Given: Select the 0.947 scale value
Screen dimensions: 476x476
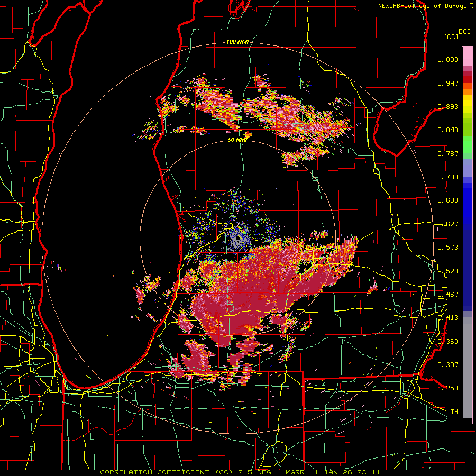Looking at the screenshot, I should [x=448, y=83].
